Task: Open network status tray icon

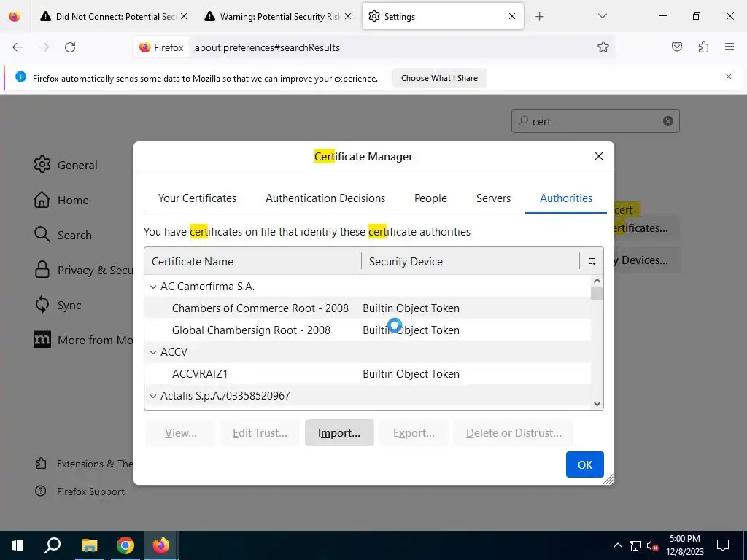Action: click(x=635, y=545)
